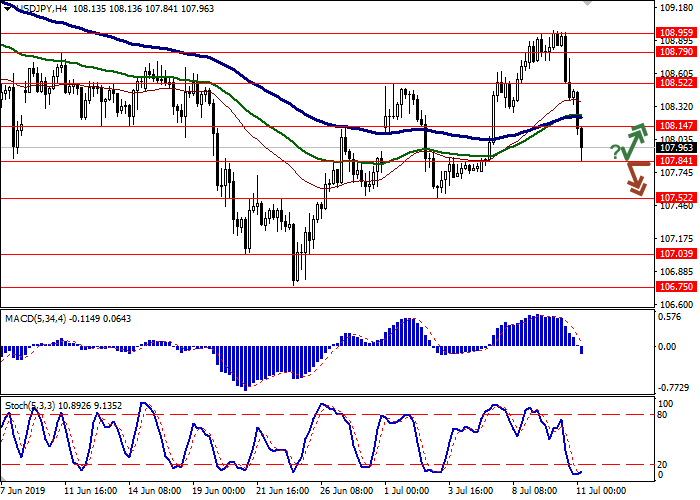Select the 108.959 resistance level label

pos(673,32)
